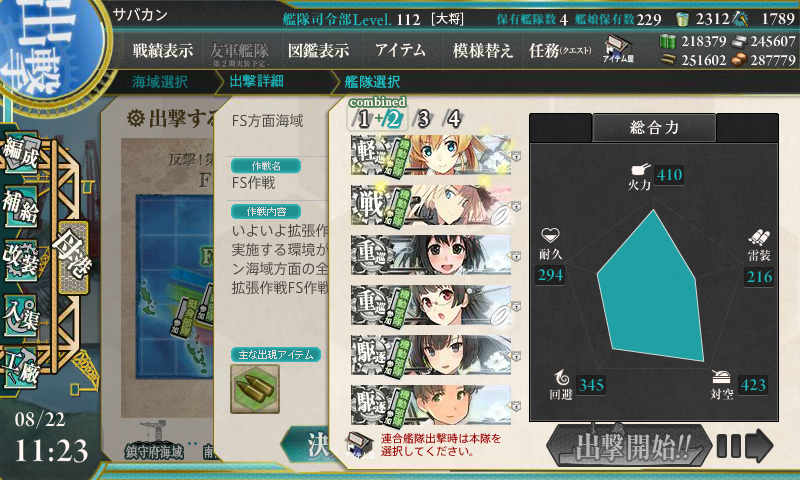Viewport: 800px width, 480px height.
Task: Open the 補給 resupply menu
Action: click(x=21, y=207)
